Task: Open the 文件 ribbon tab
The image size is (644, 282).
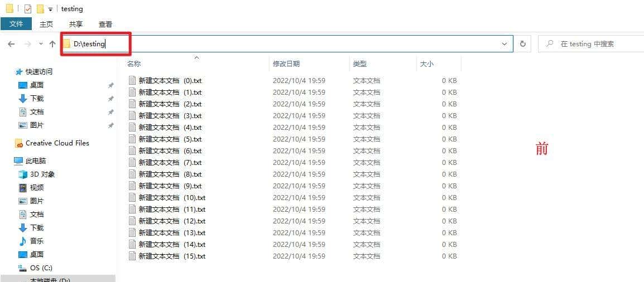Action: (x=16, y=24)
